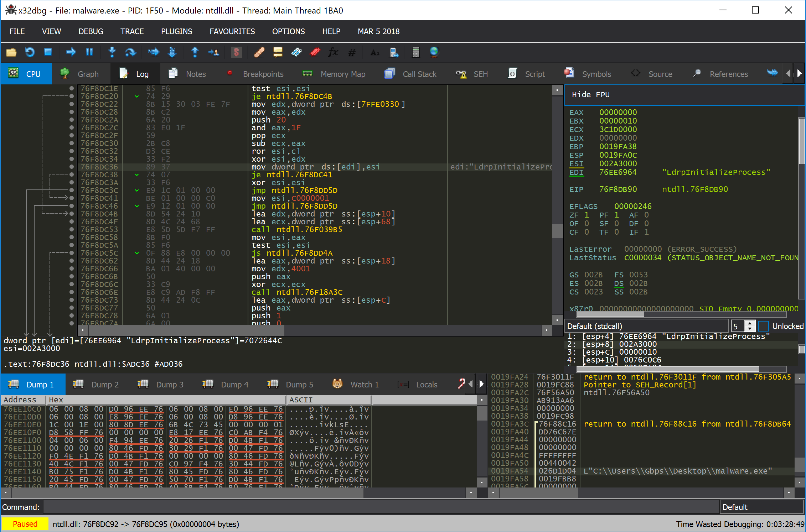The image size is (806, 532).
Task: Toggle the IF flag value
Action: [x=646, y=232]
